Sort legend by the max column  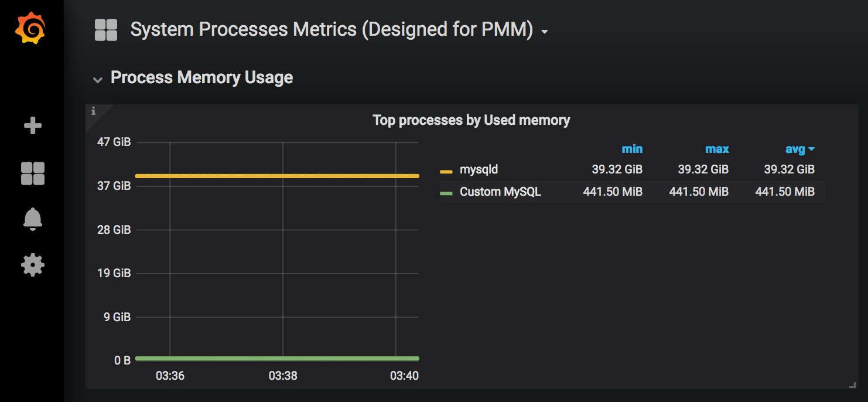pos(717,149)
